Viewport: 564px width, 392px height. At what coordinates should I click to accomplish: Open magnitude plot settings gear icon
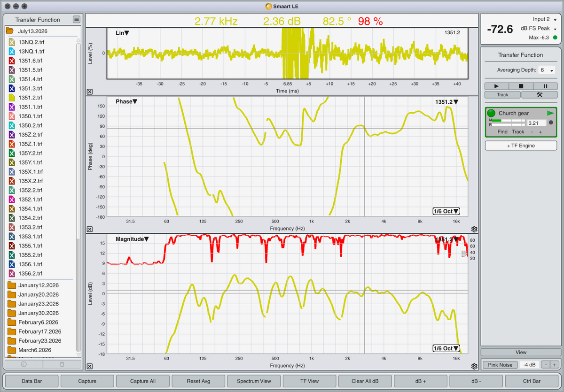click(474, 366)
